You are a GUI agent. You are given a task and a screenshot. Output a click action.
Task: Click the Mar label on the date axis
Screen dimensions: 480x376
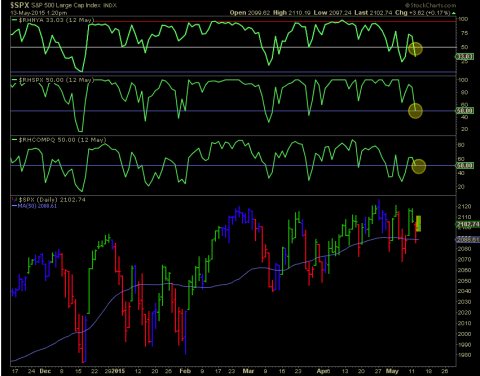[248, 371]
